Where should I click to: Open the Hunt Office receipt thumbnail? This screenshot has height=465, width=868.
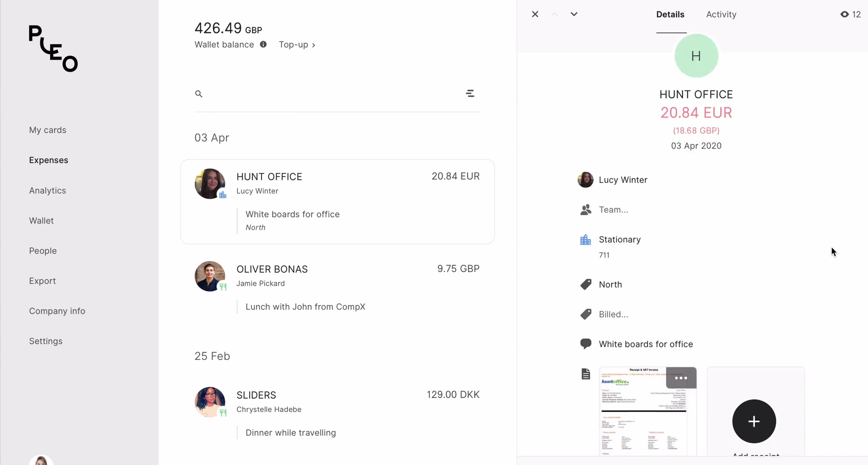[x=648, y=411]
